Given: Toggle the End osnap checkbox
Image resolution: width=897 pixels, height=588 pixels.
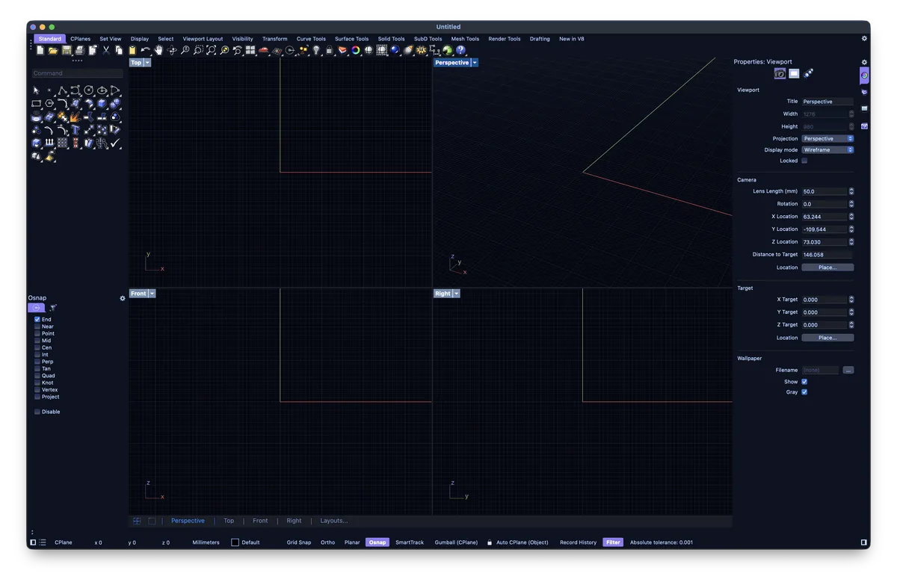Looking at the screenshot, I should coord(37,319).
